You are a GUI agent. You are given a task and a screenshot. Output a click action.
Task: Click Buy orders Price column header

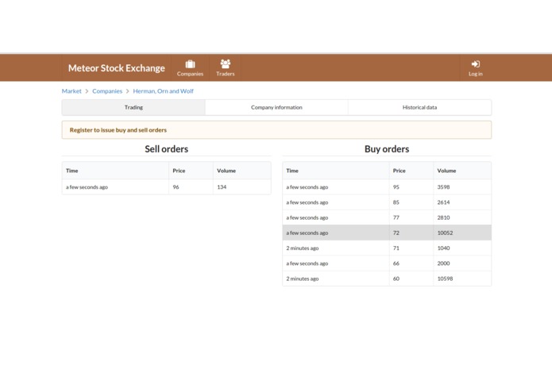pyautogui.click(x=411, y=171)
